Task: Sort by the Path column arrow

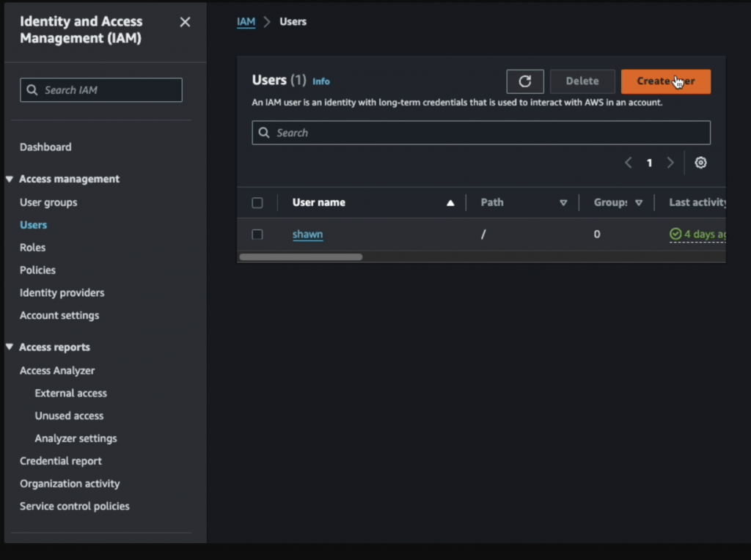Action: 563,203
